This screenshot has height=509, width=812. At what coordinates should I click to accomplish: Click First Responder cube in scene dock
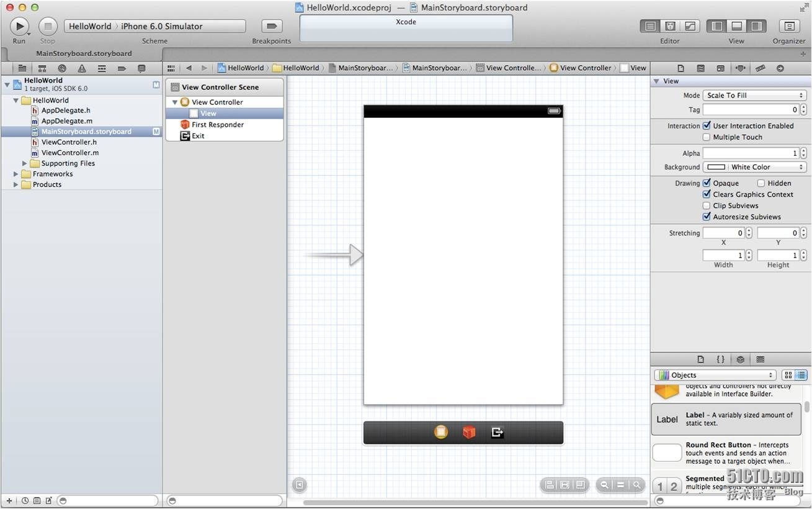(x=469, y=433)
